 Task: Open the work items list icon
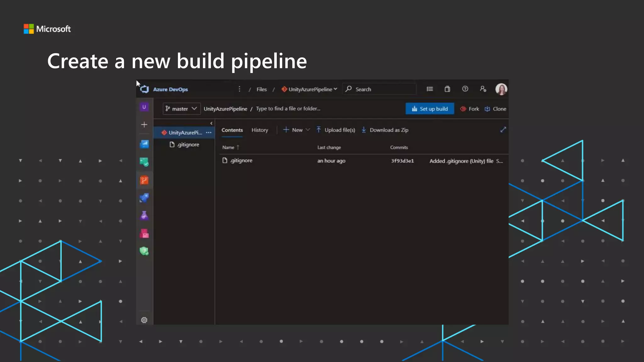pyautogui.click(x=430, y=89)
